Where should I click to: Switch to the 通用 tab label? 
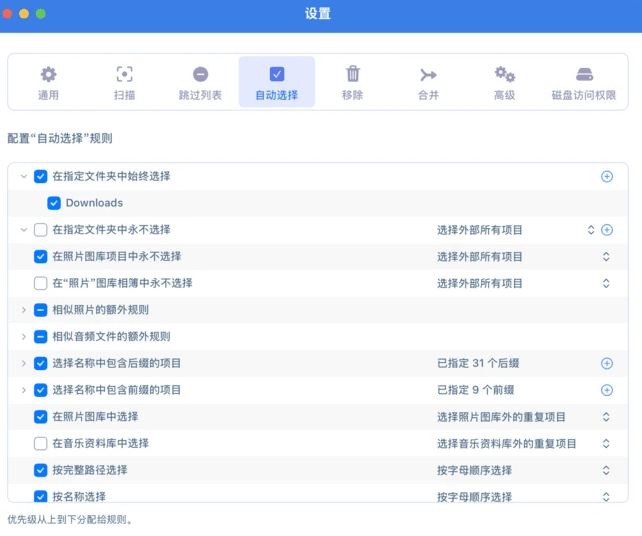click(48, 95)
